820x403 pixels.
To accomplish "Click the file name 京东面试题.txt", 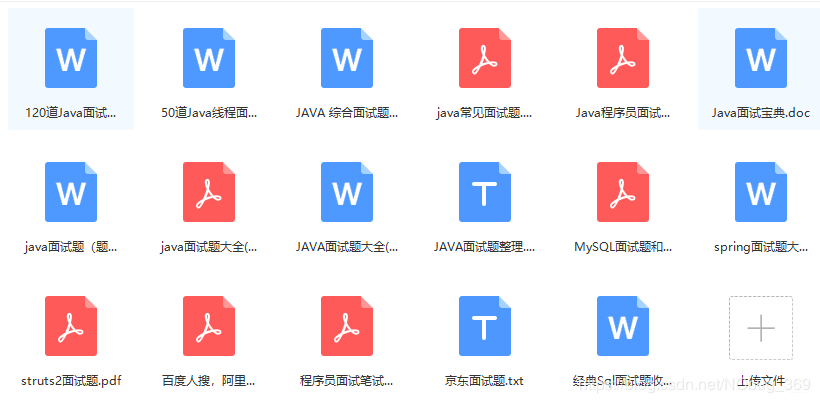I will pos(485,381).
